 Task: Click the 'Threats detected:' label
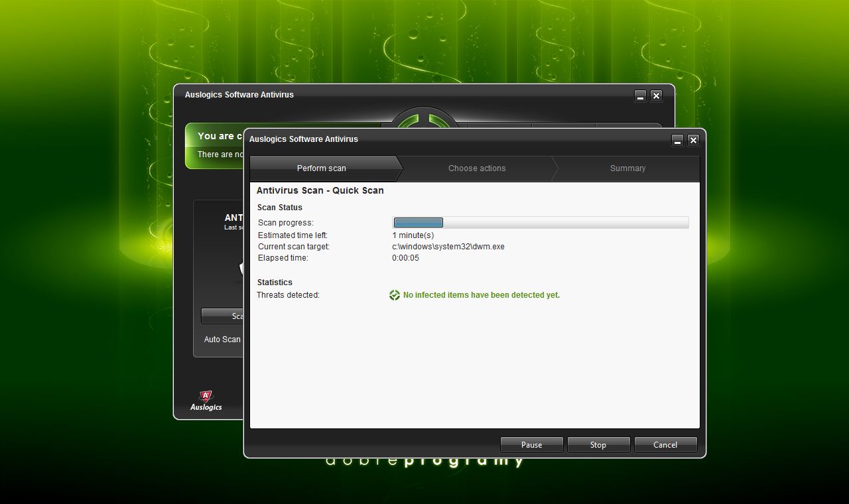coord(288,295)
